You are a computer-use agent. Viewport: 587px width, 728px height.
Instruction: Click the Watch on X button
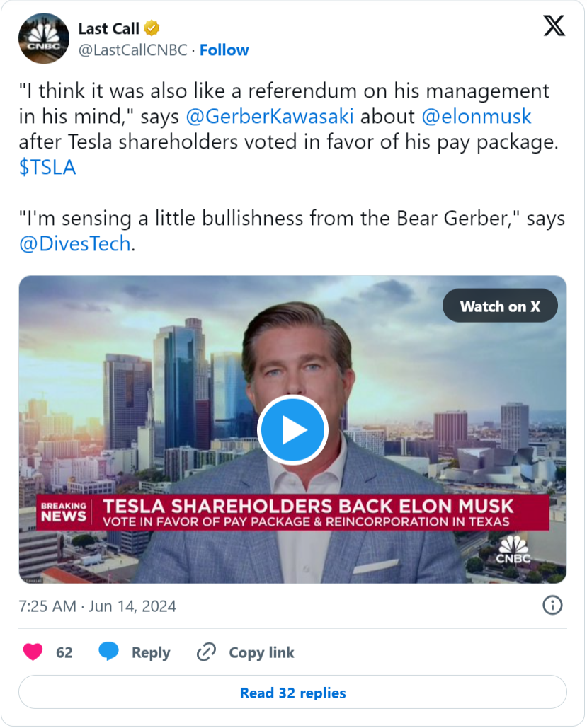500,306
